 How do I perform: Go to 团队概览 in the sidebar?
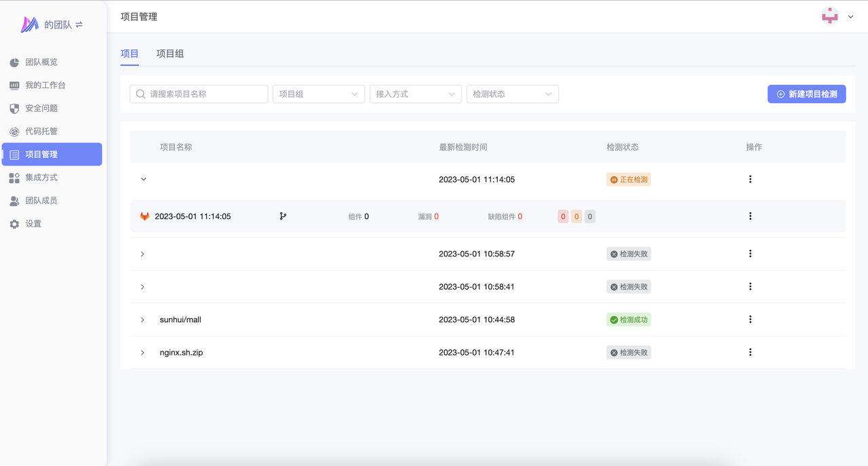(x=41, y=62)
